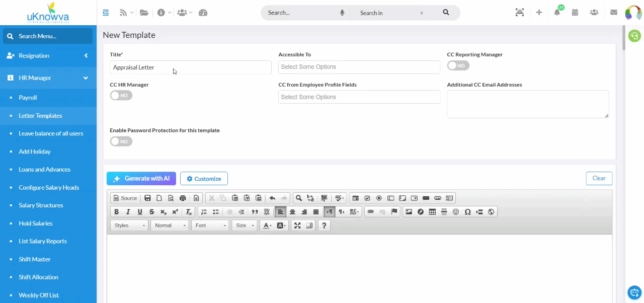
Task: Open the face scan icon in header
Action: (520, 13)
